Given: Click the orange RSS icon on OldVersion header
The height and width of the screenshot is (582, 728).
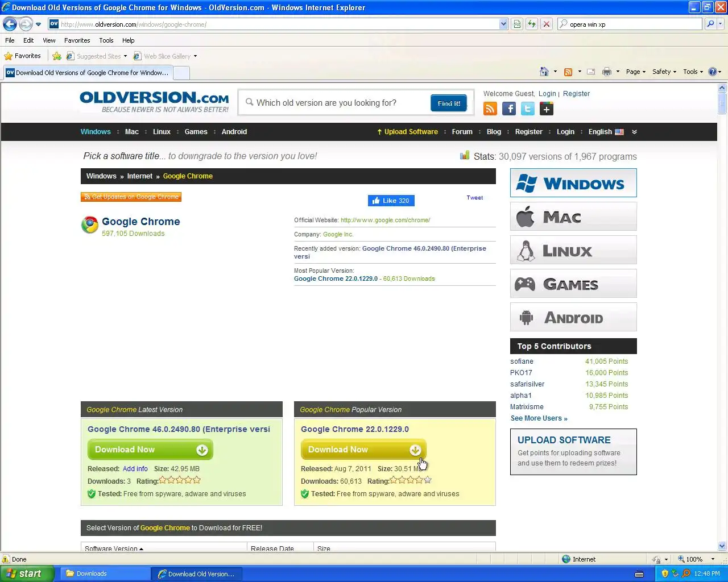Looking at the screenshot, I should (490, 109).
